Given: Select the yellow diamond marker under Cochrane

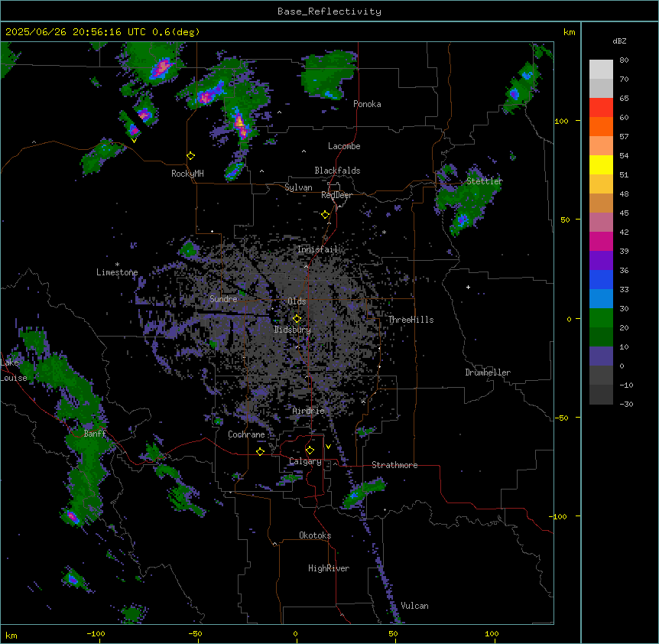Looking at the screenshot, I should point(260,451).
